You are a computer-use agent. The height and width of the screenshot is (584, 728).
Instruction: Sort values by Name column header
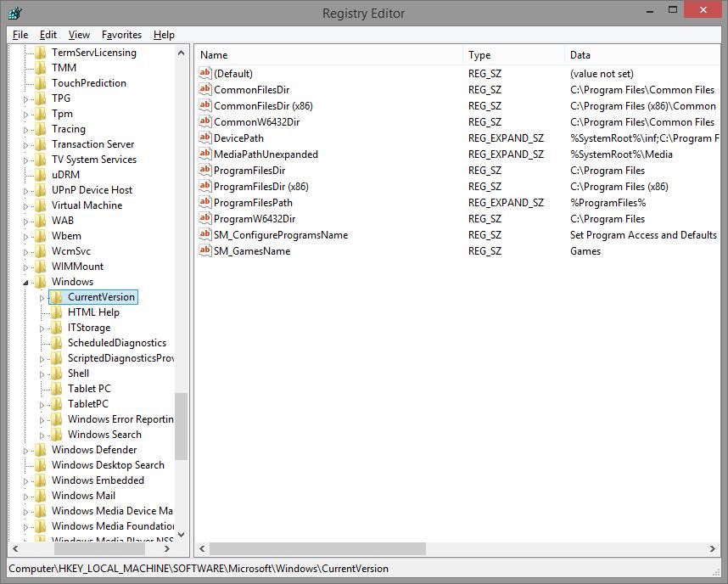pyautogui.click(x=329, y=55)
